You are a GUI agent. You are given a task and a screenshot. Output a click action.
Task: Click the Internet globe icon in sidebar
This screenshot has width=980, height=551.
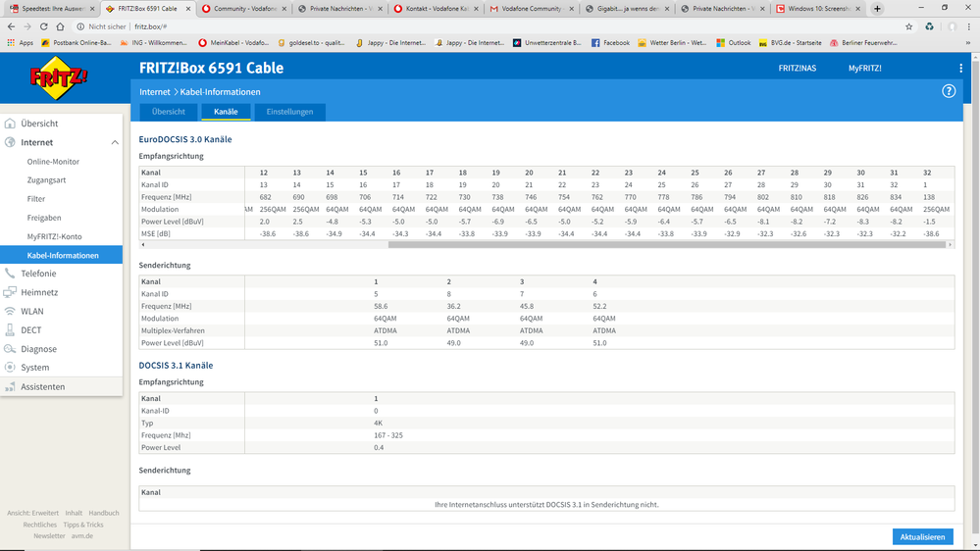tap(10, 142)
